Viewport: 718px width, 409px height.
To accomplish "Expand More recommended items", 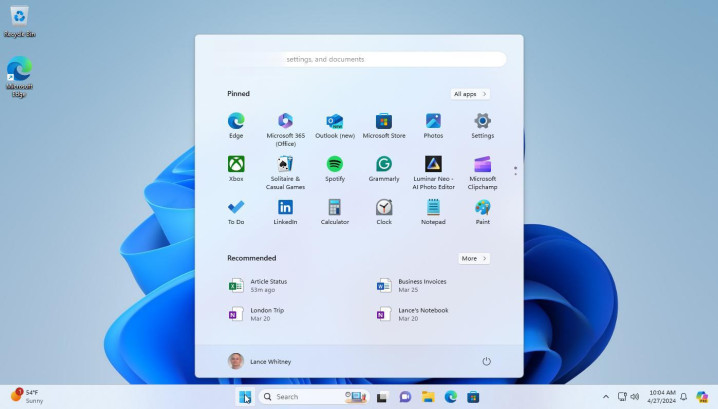I will coord(474,258).
